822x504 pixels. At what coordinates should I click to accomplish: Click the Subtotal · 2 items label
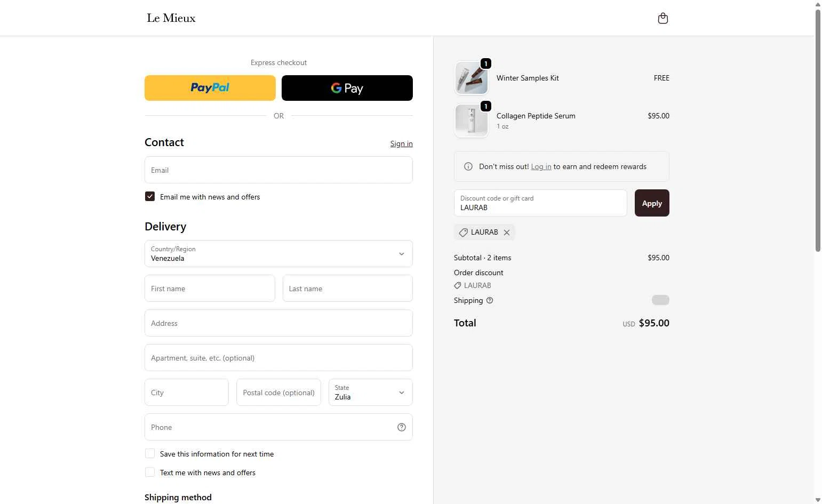482,258
